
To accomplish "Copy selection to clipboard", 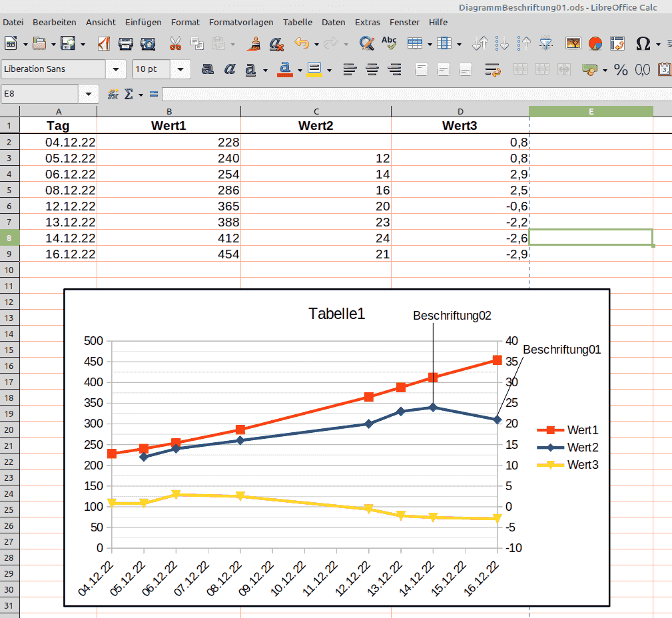I will click(x=196, y=43).
